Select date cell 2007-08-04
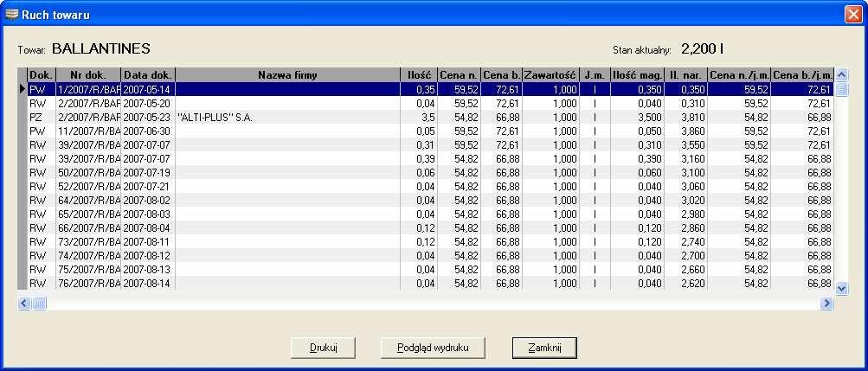868x371 pixels. pyautogui.click(x=148, y=227)
